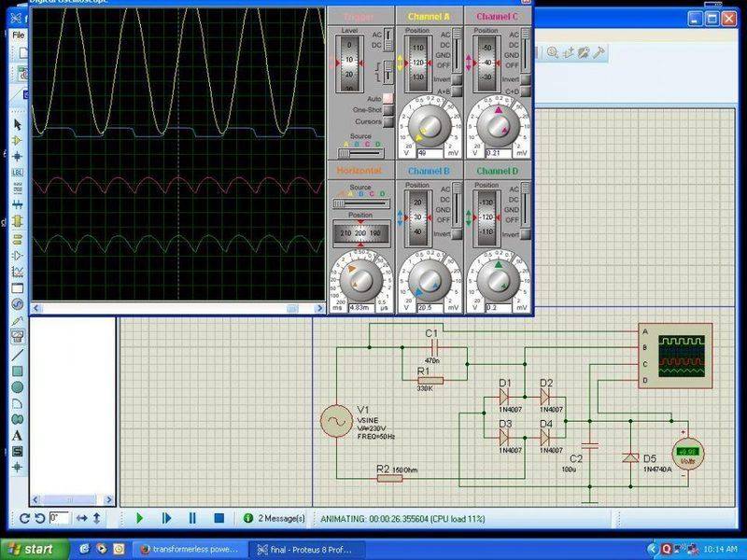Screen dimensions: 747x560
Task: Select the Wire label (LBL) tool
Action: pyautogui.click(x=18, y=173)
